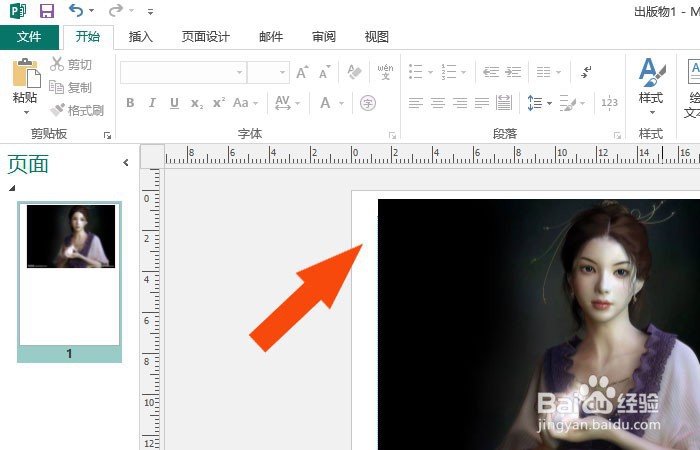Click the columns layout icon
The height and width of the screenshot is (450, 700).
543,72
